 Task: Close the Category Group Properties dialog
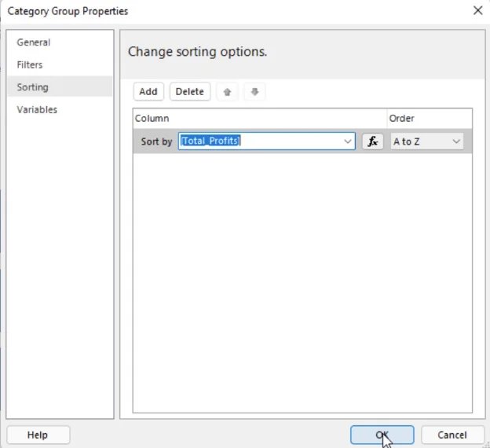tap(477, 11)
